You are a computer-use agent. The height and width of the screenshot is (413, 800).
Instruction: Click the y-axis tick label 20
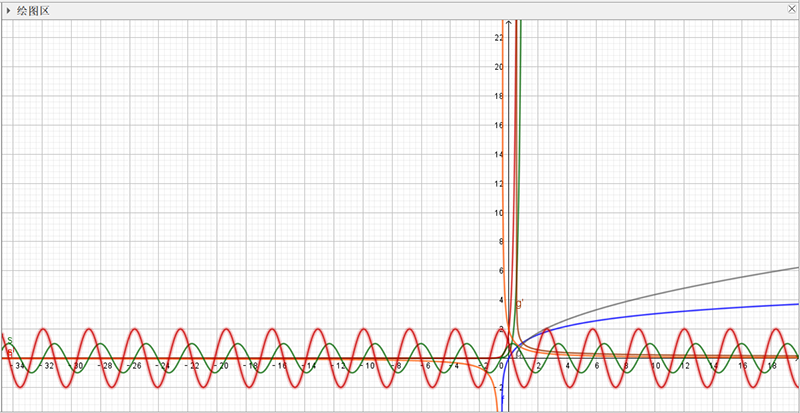pyautogui.click(x=498, y=67)
